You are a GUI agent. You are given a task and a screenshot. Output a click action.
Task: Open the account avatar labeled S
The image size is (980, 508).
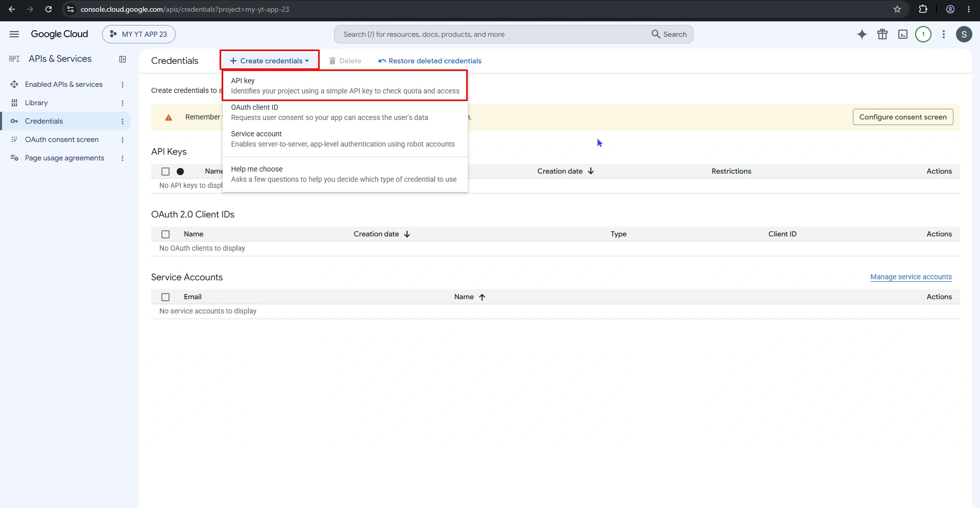click(964, 34)
